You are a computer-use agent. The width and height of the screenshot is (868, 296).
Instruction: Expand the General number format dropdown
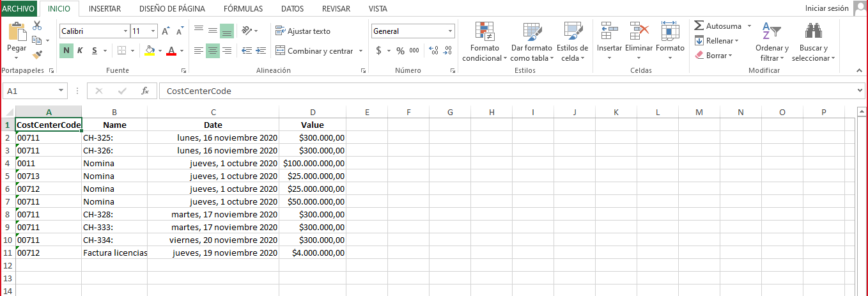pyautogui.click(x=450, y=31)
